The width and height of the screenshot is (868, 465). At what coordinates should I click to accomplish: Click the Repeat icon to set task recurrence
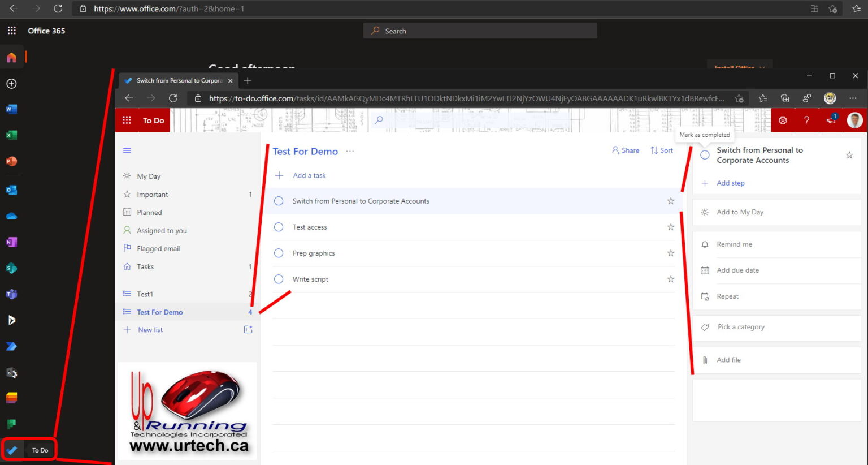pos(705,296)
